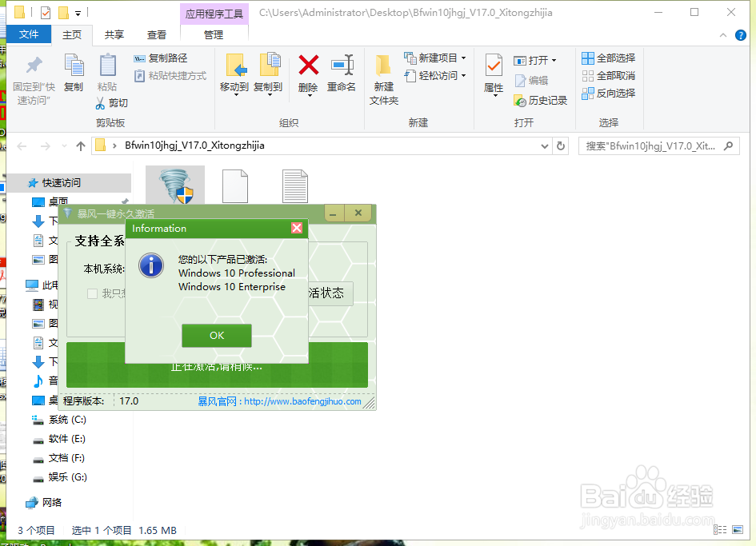Click properties checkmark in quick access toolbar
This screenshot has width=756, height=546.
pyautogui.click(x=46, y=13)
